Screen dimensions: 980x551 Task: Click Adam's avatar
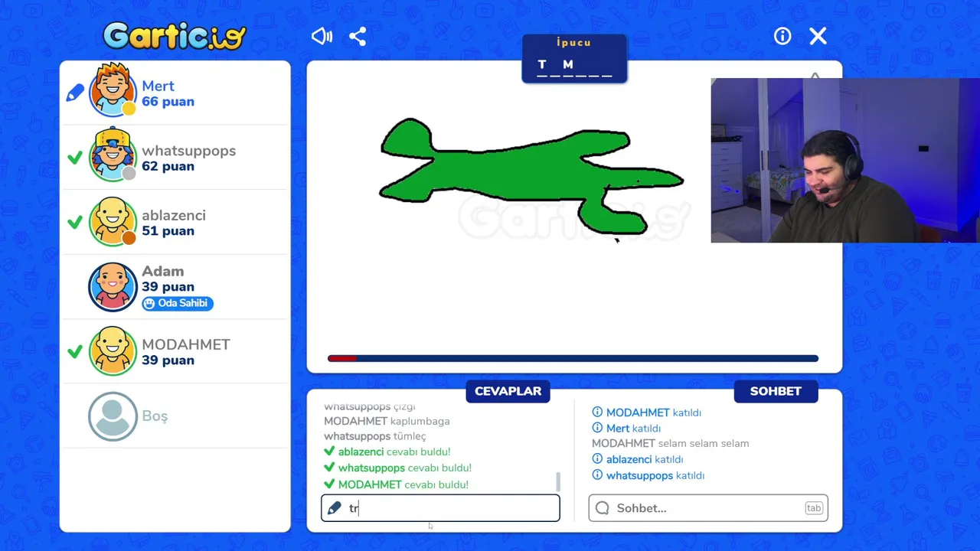point(113,287)
